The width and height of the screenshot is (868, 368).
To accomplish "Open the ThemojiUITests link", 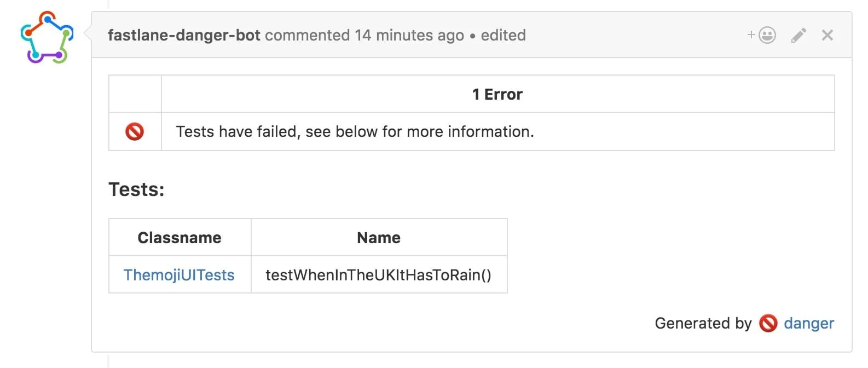I will pyautogui.click(x=179, y=275).
